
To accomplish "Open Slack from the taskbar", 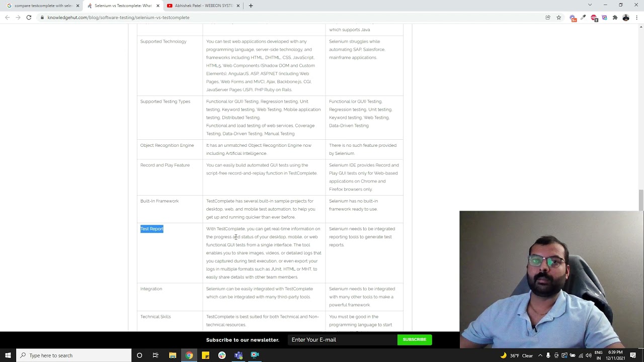I will (222, 355).
